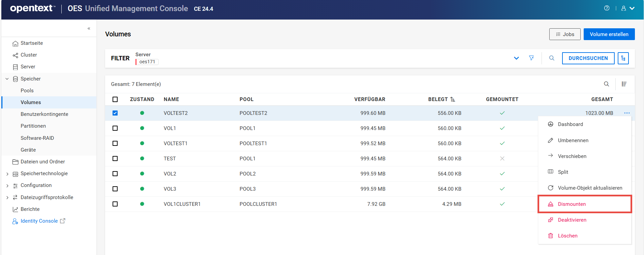Uncheck the VOLTEST2 row checkbox
644x255 pixels.
[115, 113]
